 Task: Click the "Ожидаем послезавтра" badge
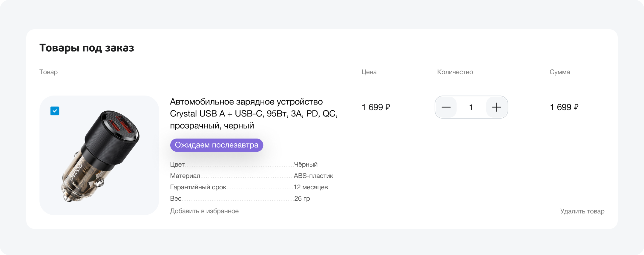click(x=217, y=145)
